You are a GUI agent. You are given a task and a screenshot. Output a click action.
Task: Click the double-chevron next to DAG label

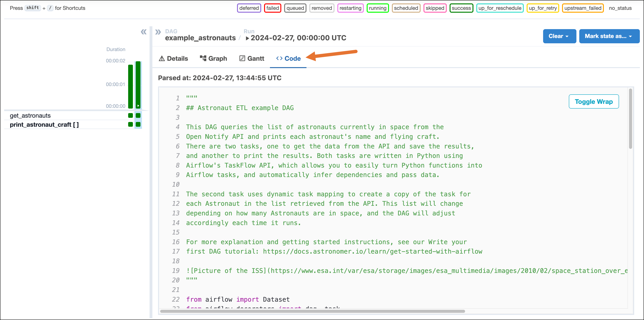[158, 31]
